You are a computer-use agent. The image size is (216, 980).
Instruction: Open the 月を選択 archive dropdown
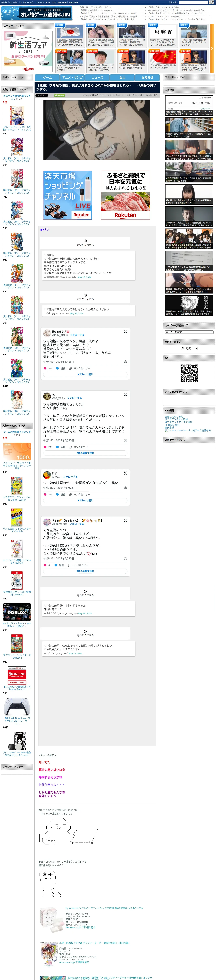(x=189, y=349)
